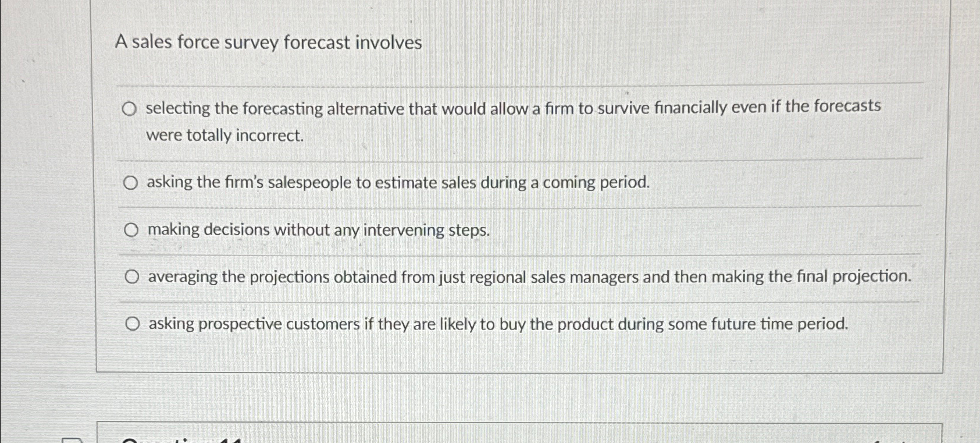This screenshot has width=980, height=443.
Task: Click the answer text about intervening steps
Action: click(319, 229)
